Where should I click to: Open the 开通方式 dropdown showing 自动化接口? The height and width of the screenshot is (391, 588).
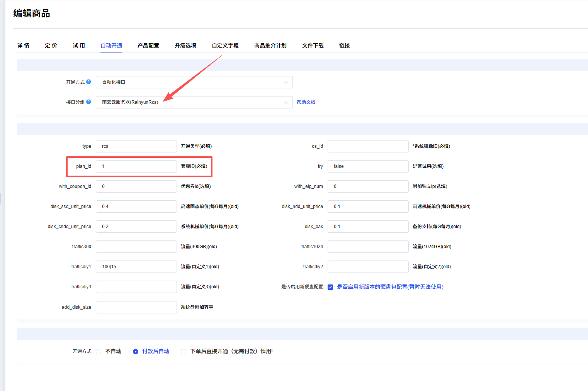coord(194,82)
